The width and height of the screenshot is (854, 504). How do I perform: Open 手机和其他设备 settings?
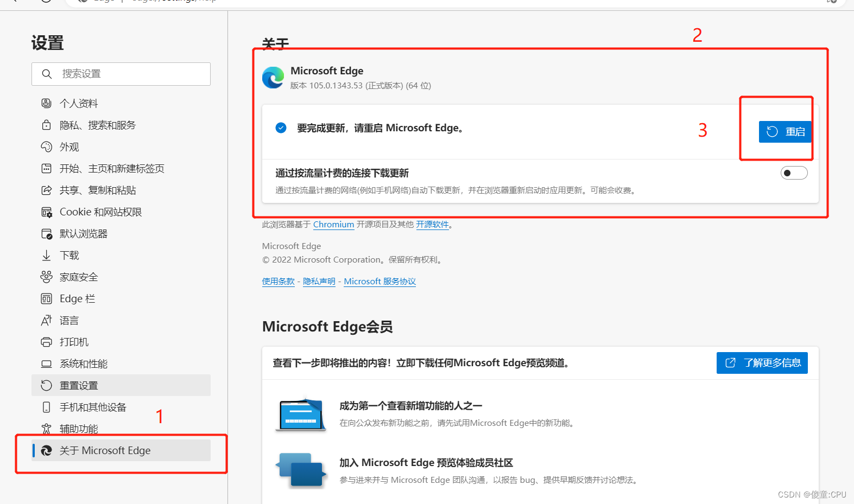[x=121, y=407]
